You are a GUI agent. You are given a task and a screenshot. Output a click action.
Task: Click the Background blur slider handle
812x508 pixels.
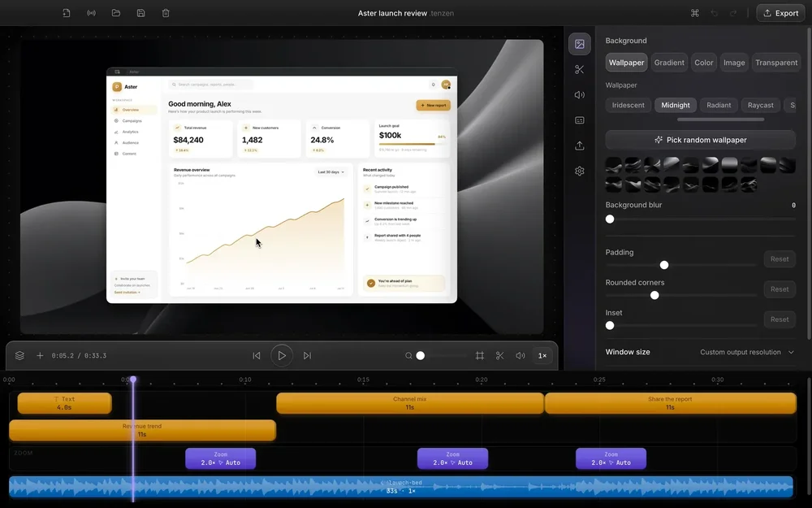[610, 219]
